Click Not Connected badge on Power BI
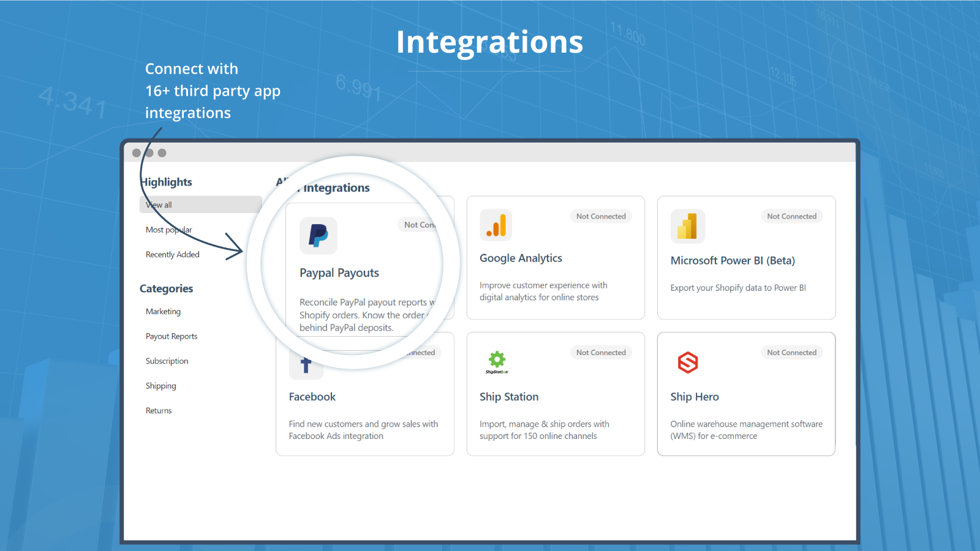 click(x=792, y=216)
